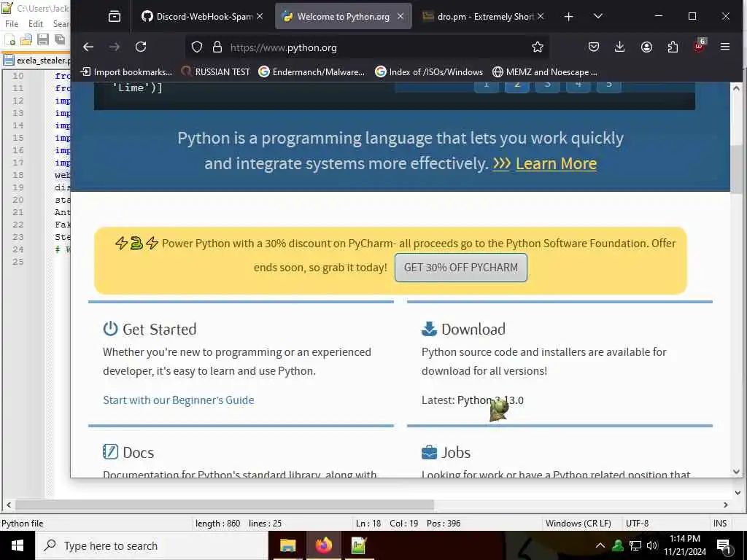This screenshot has height=560, width=747.
Task: Open the Index of /ISOs/Windows bookmark
Action: (429, 72)
